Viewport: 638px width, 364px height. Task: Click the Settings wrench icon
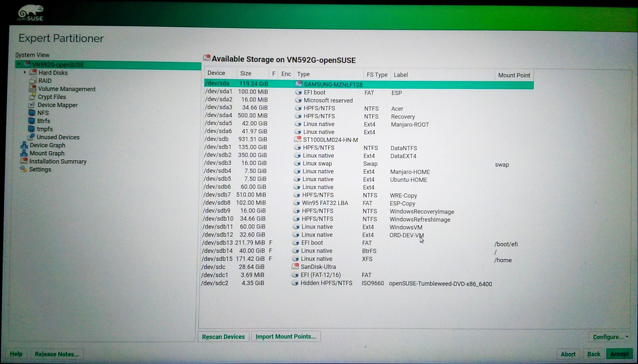pos(23,169)
